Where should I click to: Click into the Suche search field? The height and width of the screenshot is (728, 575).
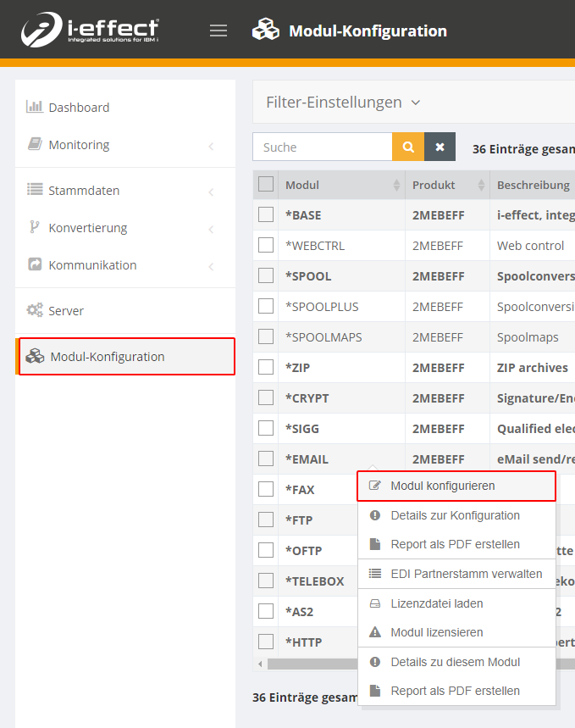coord(323,147)
